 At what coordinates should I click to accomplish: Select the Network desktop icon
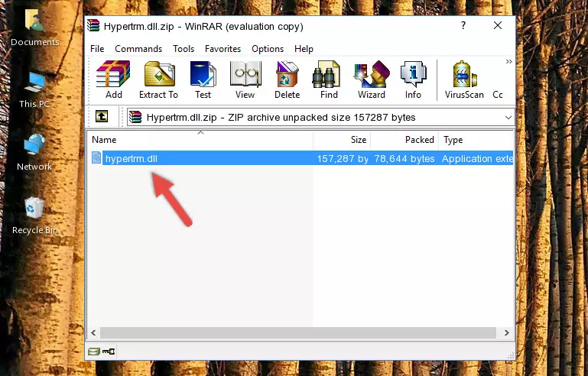(34, 152)
